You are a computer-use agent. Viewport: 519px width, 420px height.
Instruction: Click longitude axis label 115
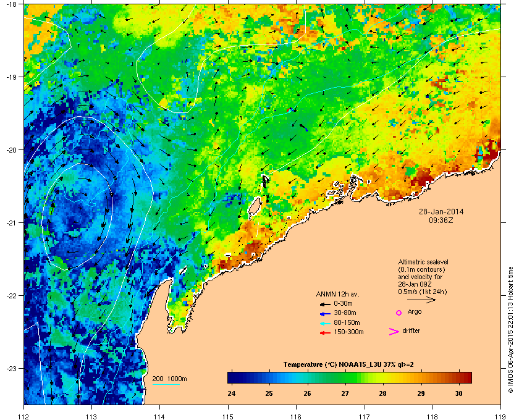tap(228, 416)
